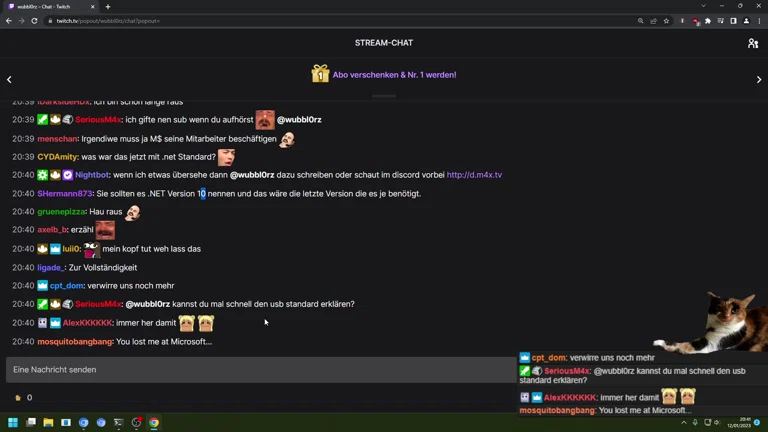Open File Explorer from the taskbar

pos(48,422)
